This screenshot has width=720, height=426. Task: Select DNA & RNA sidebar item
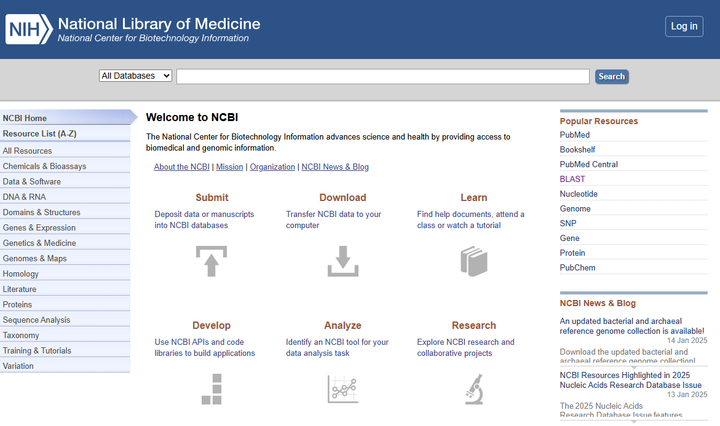pyautogui.click(x=24, y=197)
